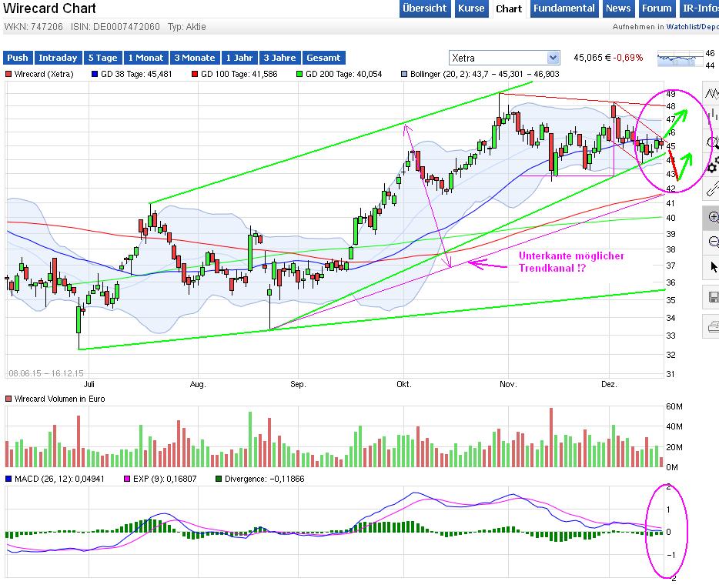Click the current price 45,065 €
Image resolution: width=719 pixels, height=588 pixels.
coord(592,58)
